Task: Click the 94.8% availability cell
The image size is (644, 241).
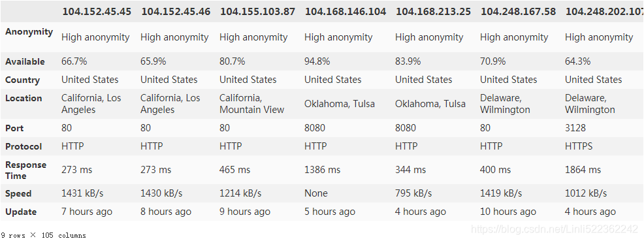Action: coord(317,61)
